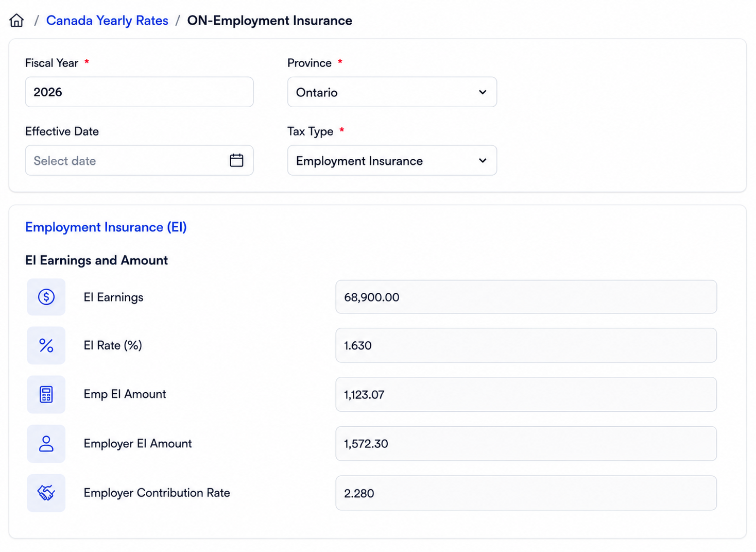This screenshot has height=552, width=756.
Task: Click the Effective Date select date field
Action: [139, 160]
